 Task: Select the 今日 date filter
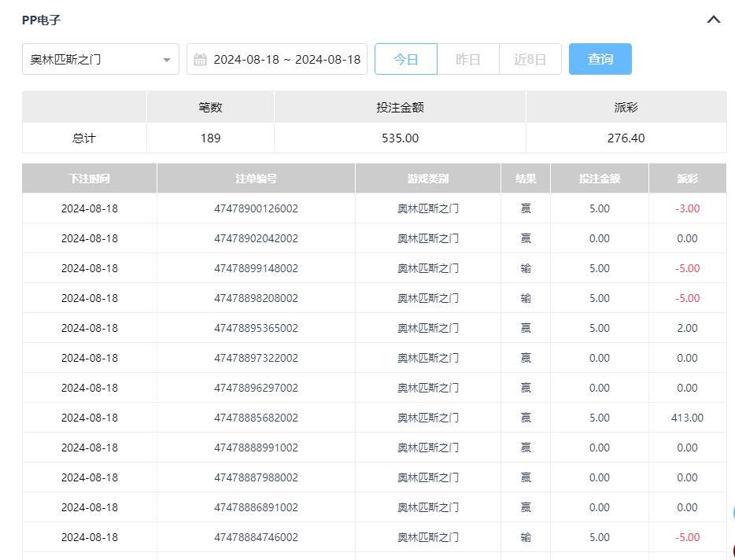(405, 60)
